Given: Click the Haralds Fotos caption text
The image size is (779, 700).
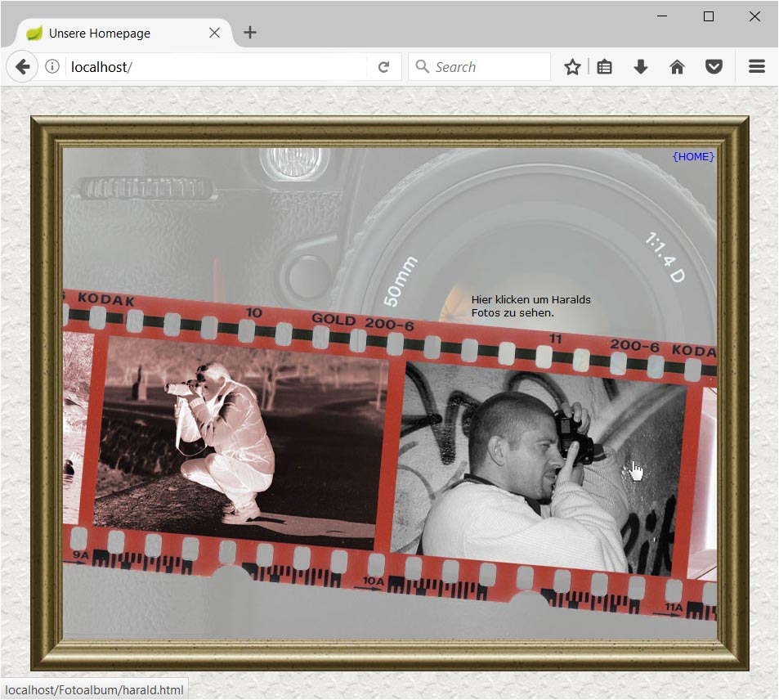Looking at the screenshot, I should click(531, 306).
